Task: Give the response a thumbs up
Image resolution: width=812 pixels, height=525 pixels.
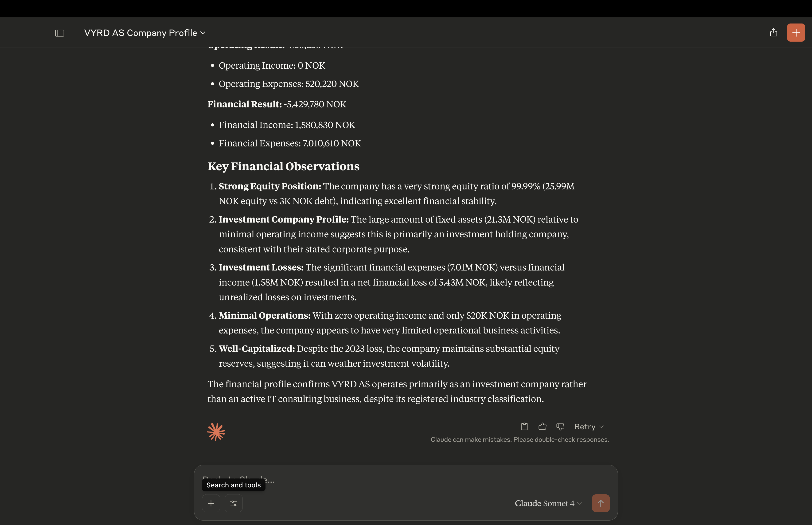Action: tap(543, 427)
